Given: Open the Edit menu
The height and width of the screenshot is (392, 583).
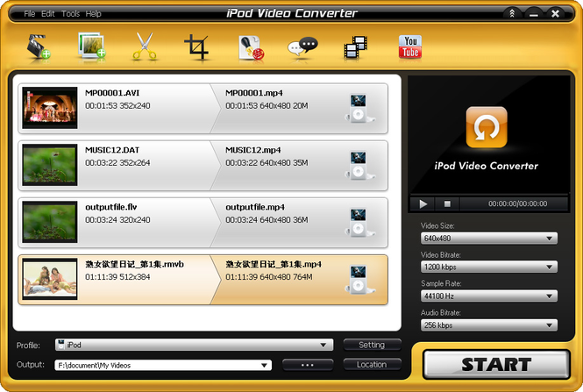Looking at the screenshot, I should [x=48, y=14].
